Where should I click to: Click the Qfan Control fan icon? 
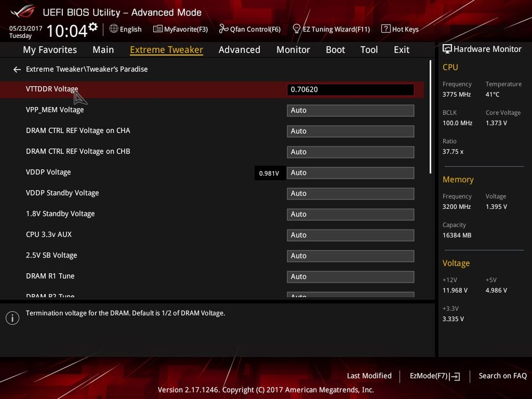tap(224, 29)
